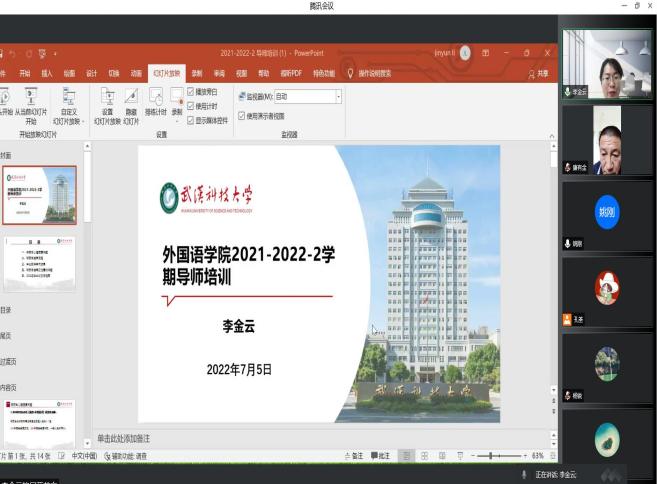Viewport: 657px width, 484px height.
Task: Switch to the 开始 Home ribbon tab
Action: tap(25, 73)
